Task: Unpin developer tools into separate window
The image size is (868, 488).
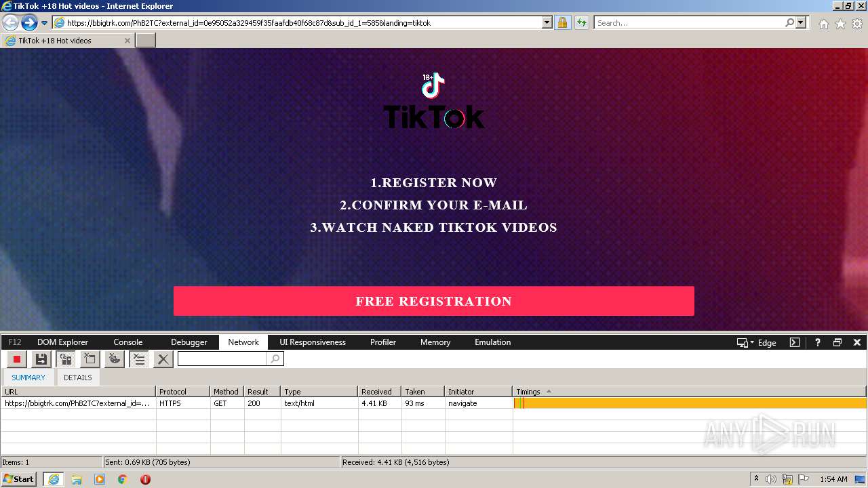Action: 837,342
